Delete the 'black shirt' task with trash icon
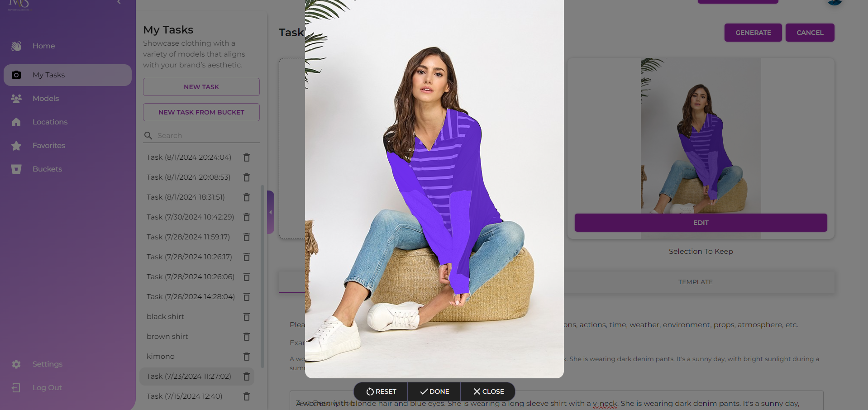This screenshot has width=868, height=410. pyautogui.click(x=247, y=317)
